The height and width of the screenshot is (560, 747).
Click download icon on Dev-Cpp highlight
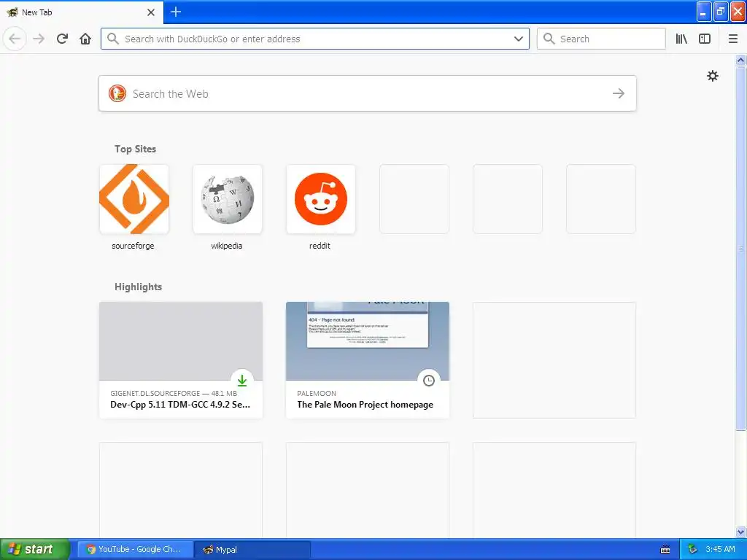click(x=242, y=380)
